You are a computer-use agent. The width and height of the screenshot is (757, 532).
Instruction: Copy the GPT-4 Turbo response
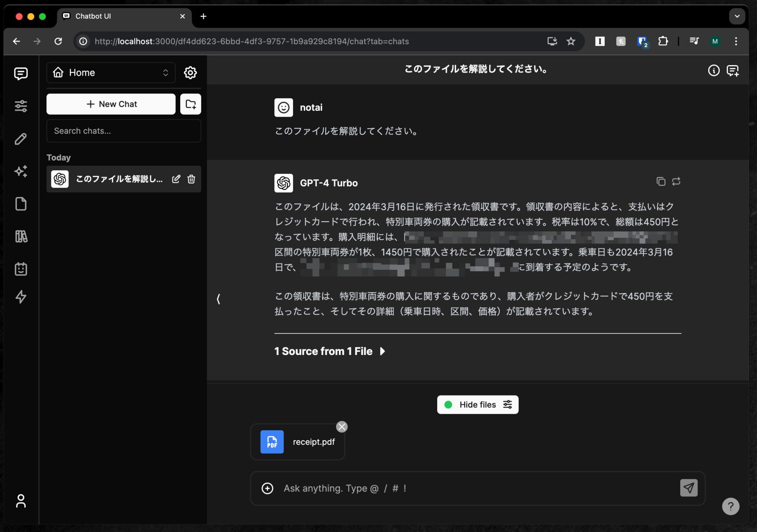click(661, 181)
